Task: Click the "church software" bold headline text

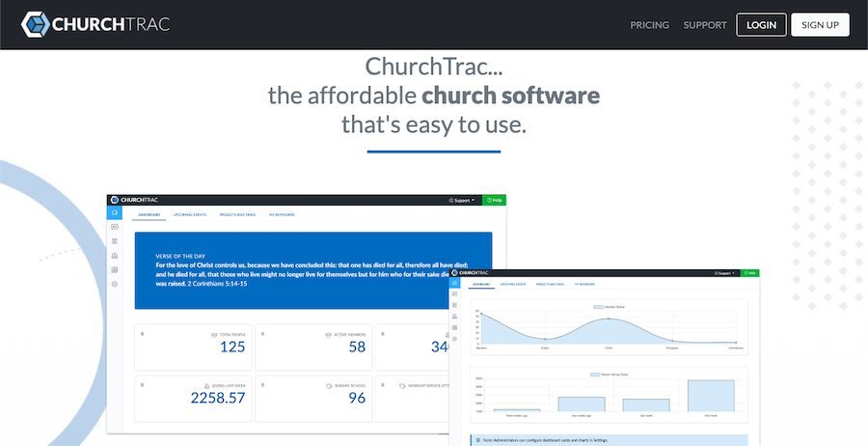Action: click(x=510, y=96)
